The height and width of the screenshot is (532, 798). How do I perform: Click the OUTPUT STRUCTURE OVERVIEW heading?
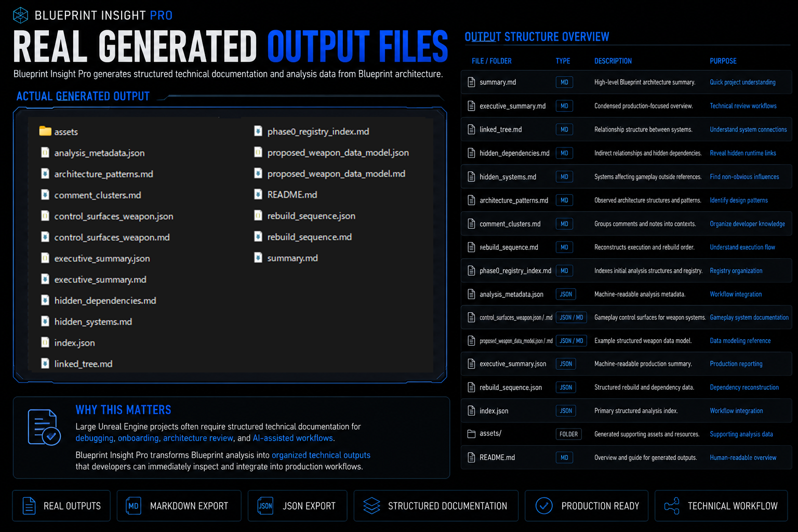click(x=537, y=37)
